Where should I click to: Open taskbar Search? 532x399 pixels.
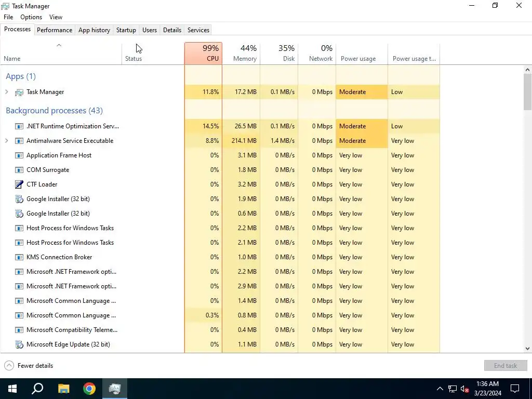pos(37,389)
